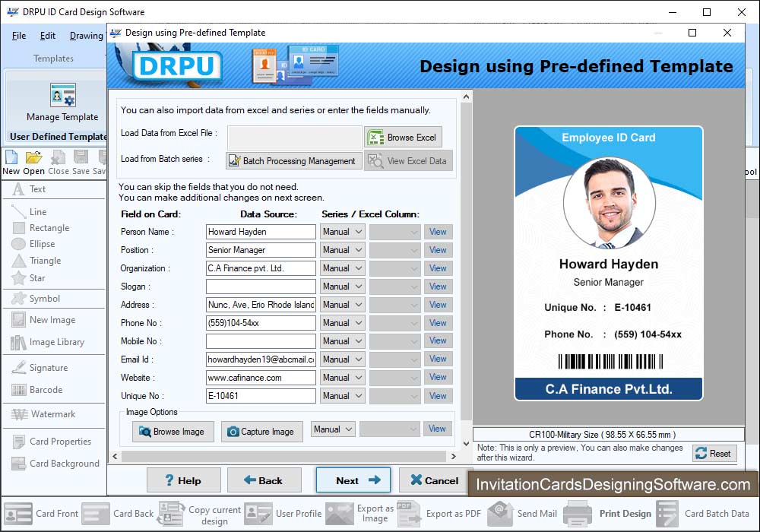This screenshot has width=760, height=532.
Task: Click Batch Processing Management button
Action: tap(293, 161)
